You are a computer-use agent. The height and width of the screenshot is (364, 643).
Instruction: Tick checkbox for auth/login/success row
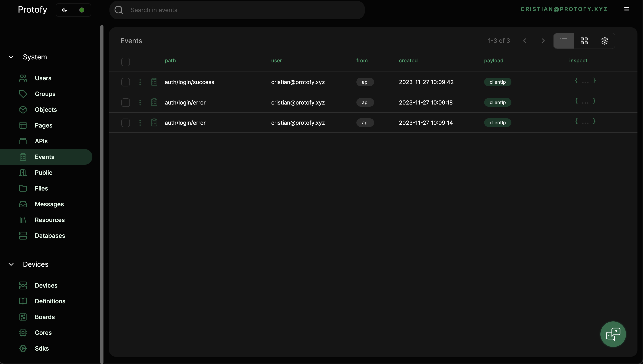pyautogui.click(x=125, y=82)
